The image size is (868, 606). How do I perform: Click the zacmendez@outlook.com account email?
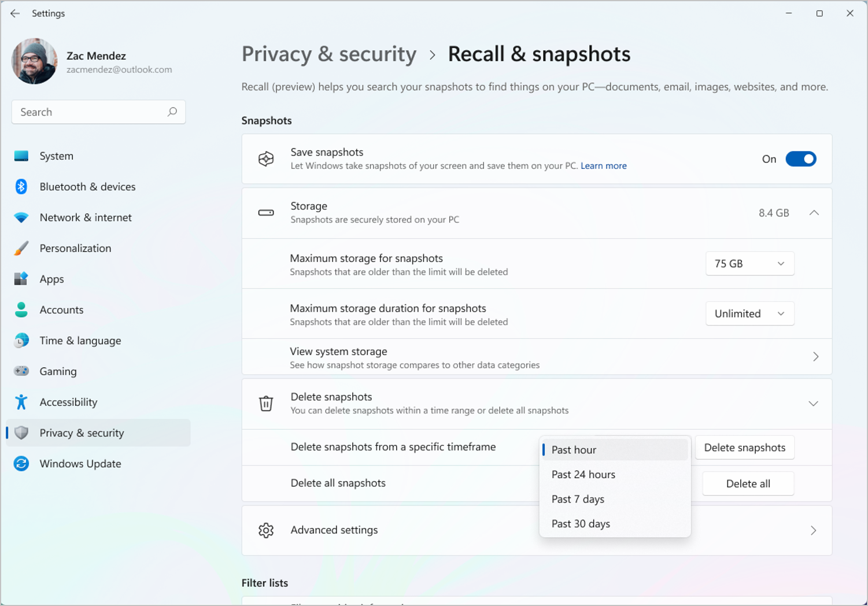[x=119, y=70]
